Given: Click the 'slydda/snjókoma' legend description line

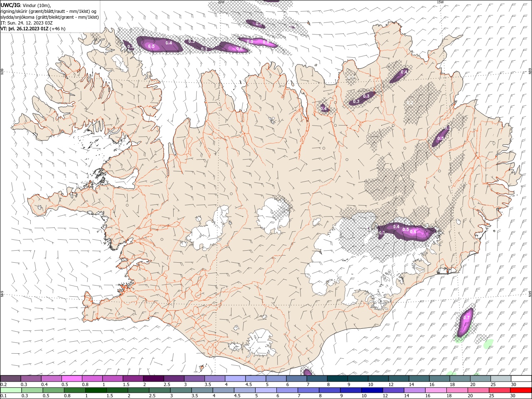Looking at the screenshot, I should [x=49, y=17].
